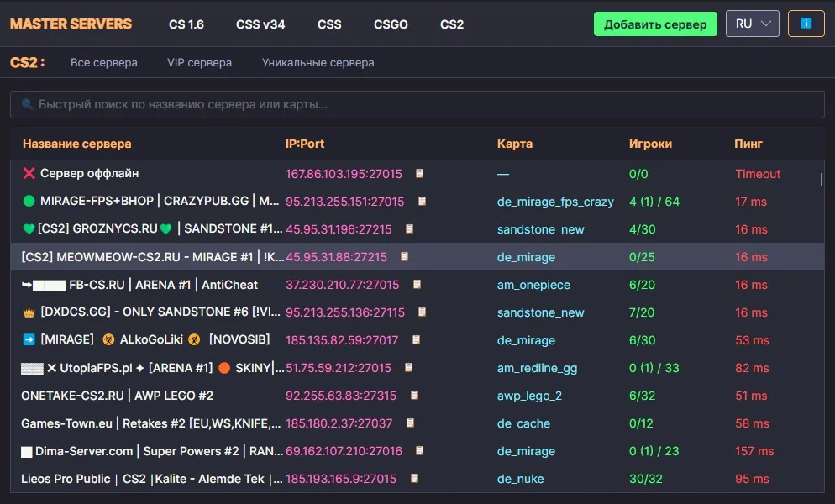
Task: Click the de_nuke map name
Action: (x=520, y=479)
